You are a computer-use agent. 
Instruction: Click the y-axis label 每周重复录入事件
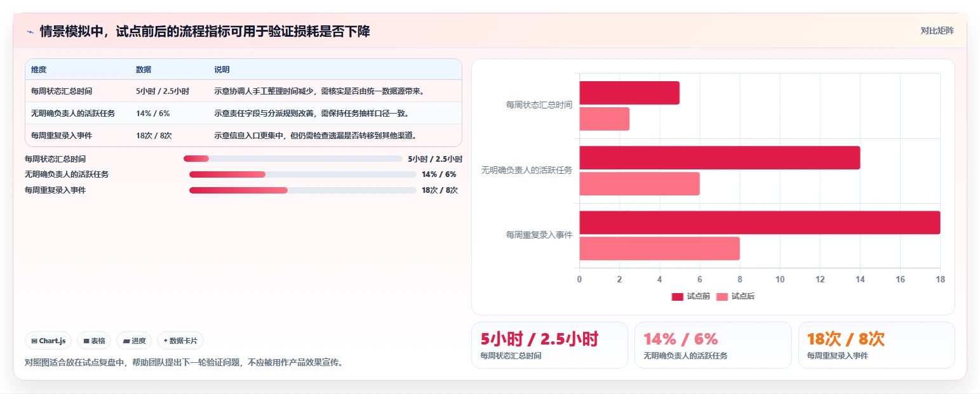tap(539, 235)
